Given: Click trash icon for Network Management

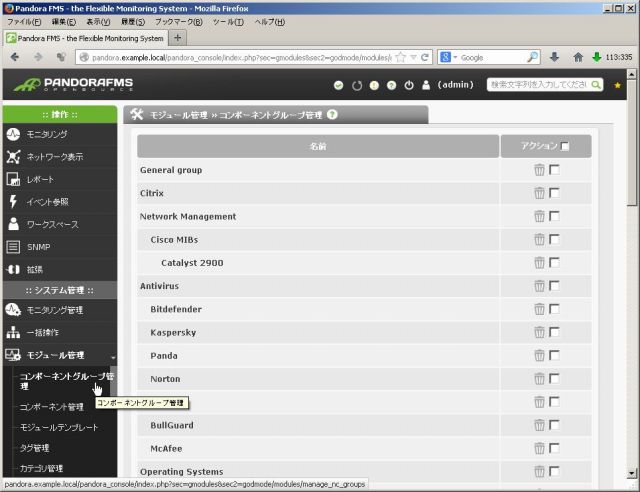Looking at the screenshot, I should pos(539,216).
